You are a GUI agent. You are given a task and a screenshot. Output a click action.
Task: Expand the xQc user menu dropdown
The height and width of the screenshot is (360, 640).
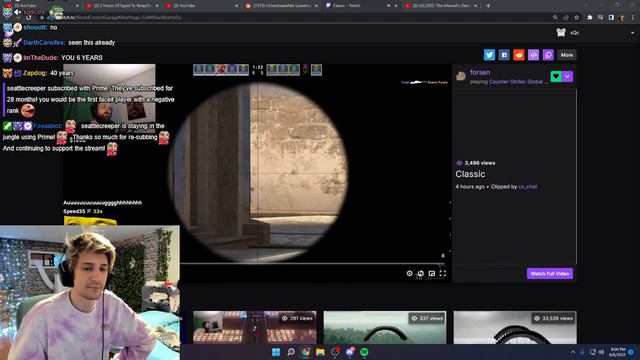coord(632,33)
